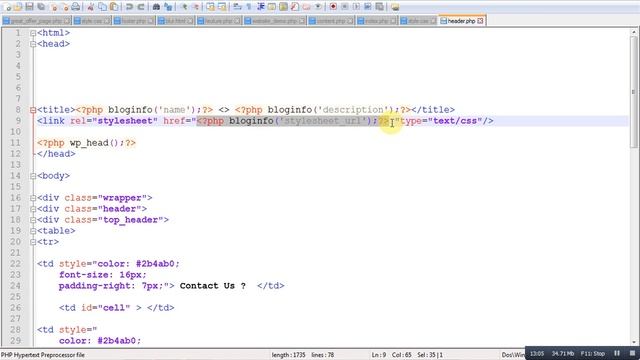
Task: Collapse the <head> fold on line 2
Action: (33, 44)
